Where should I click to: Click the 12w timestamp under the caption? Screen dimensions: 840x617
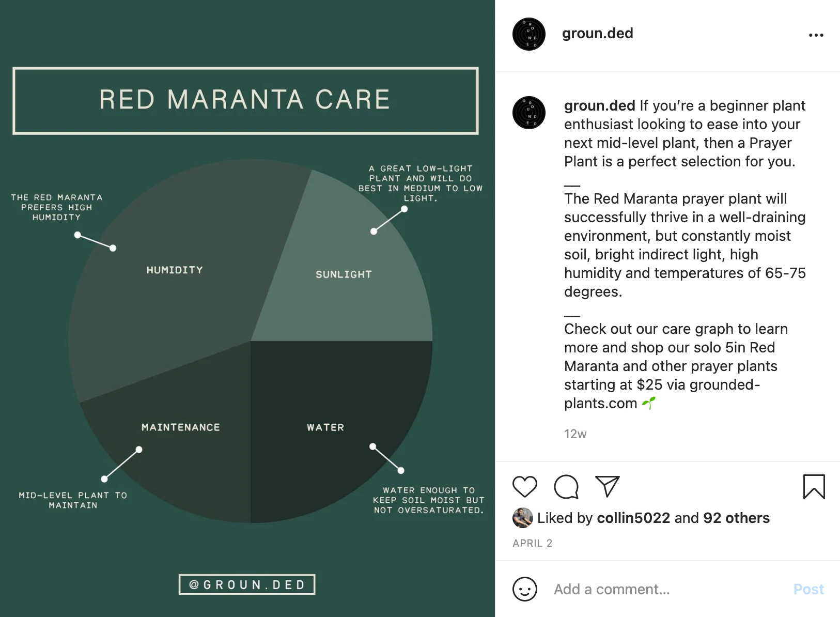[575, 434]
